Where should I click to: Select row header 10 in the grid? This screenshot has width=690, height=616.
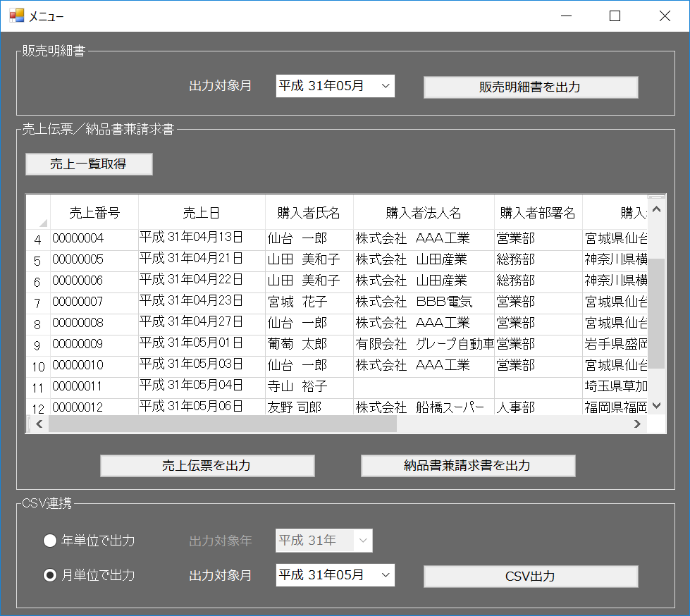pos(38,366)
